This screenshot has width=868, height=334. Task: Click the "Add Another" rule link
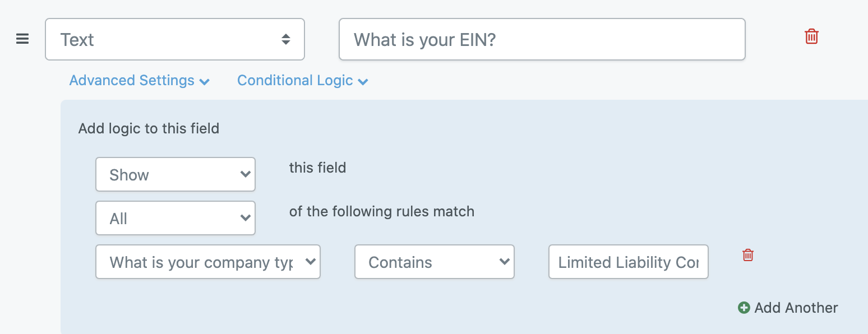pos(796,308)
